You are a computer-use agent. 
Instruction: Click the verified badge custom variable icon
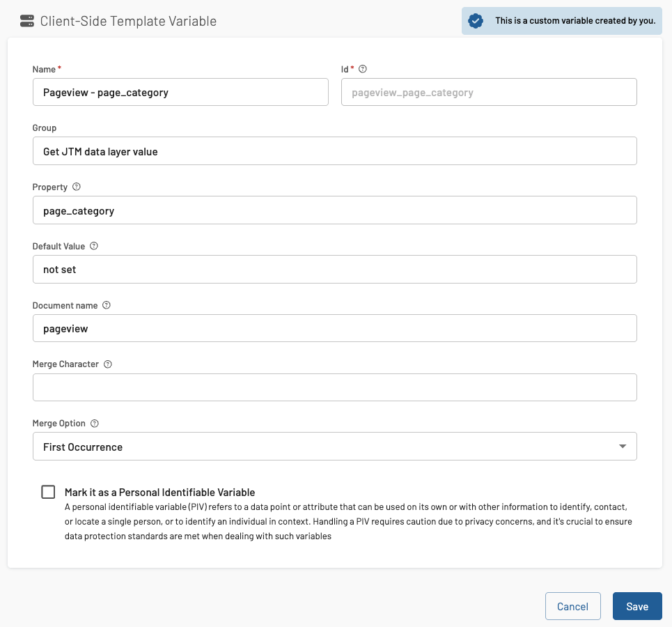coord(476,21)
